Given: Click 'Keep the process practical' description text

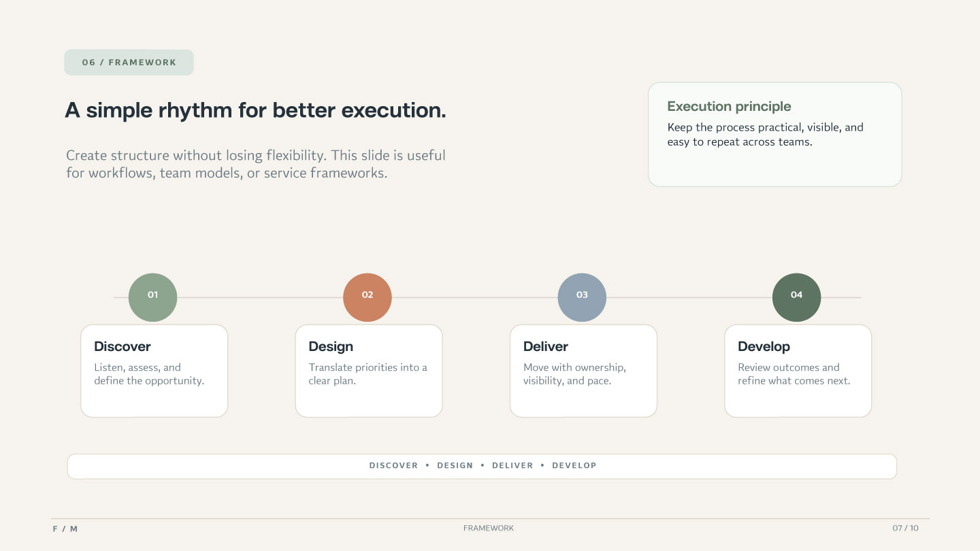Looking at the screenshot, I should click(x=766, y=135).
